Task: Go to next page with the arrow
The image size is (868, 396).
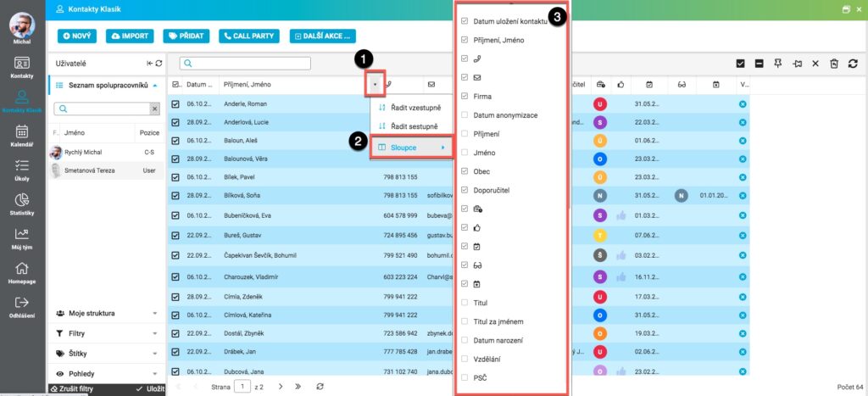Action: pyautogui.click(x=281, y=386)
